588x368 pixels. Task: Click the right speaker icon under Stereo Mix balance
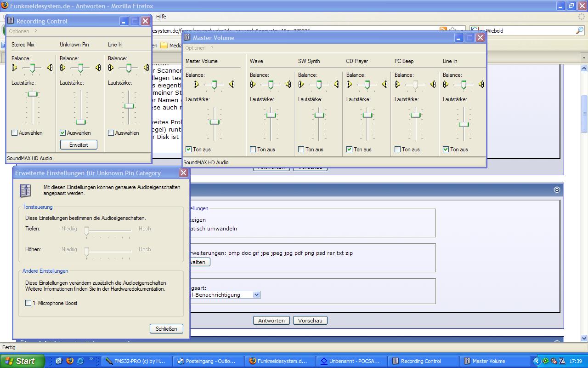(x=50, y=68)
